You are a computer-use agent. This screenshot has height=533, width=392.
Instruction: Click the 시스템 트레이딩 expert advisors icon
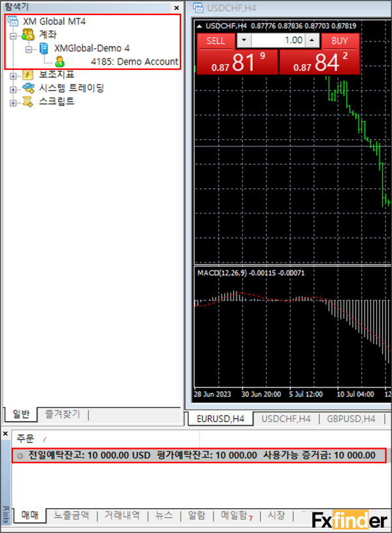click(28, 88)
